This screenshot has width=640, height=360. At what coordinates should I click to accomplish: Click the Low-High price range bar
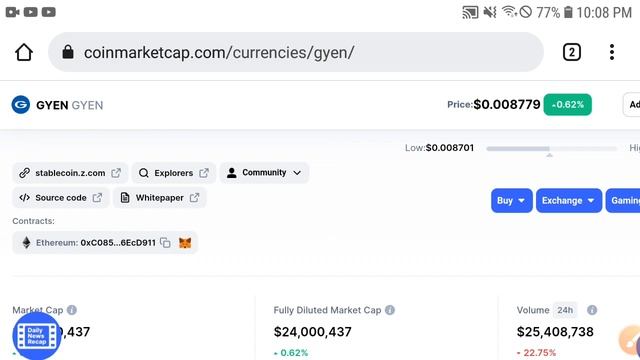[551, 149]
